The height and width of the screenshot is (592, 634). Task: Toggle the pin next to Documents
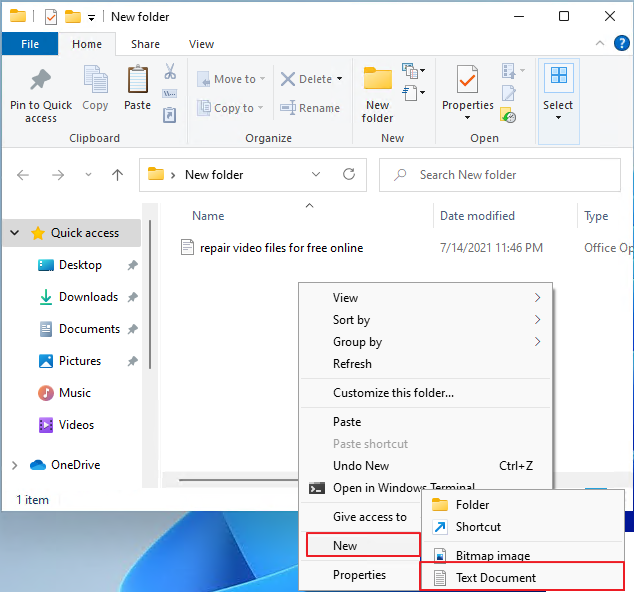pyautogui.click(x=133, y=329)
